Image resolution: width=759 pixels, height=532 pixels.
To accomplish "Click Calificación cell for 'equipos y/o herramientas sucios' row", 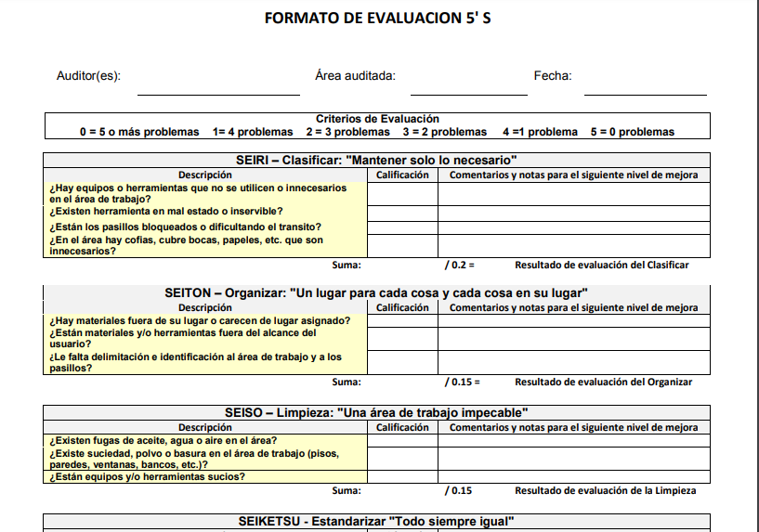I will pos(403,477).
